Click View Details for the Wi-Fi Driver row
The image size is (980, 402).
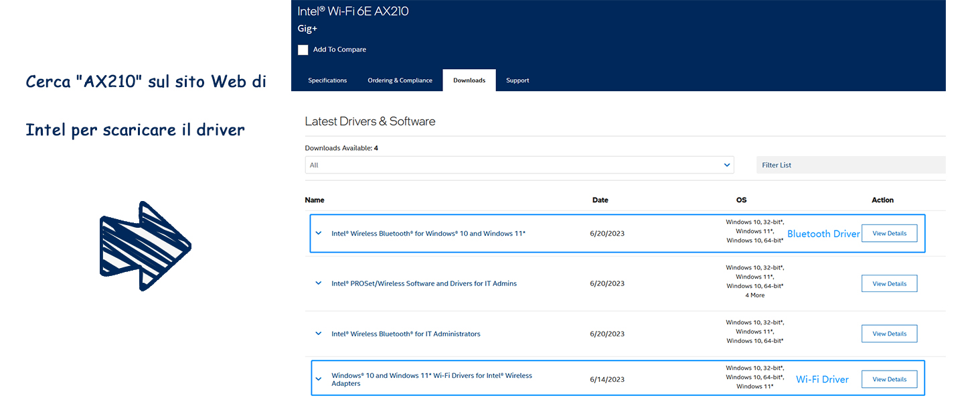[x=889, y=379]
